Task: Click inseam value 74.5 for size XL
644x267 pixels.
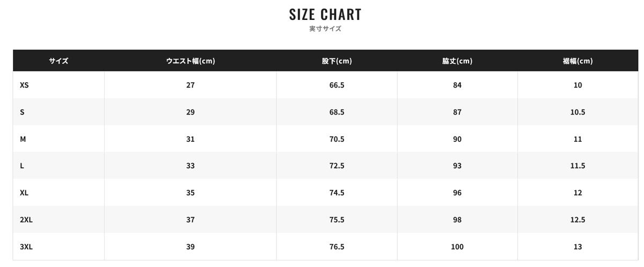Action: (x=337, y=193)
